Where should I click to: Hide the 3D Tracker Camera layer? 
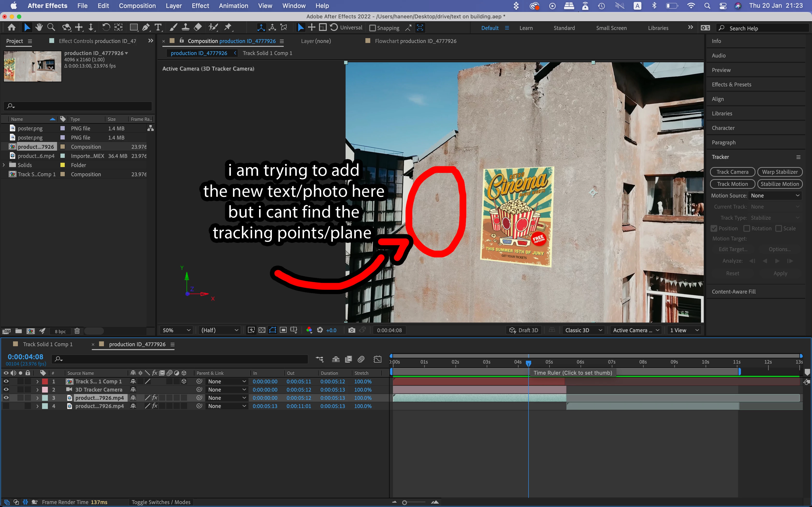(6, 390)
